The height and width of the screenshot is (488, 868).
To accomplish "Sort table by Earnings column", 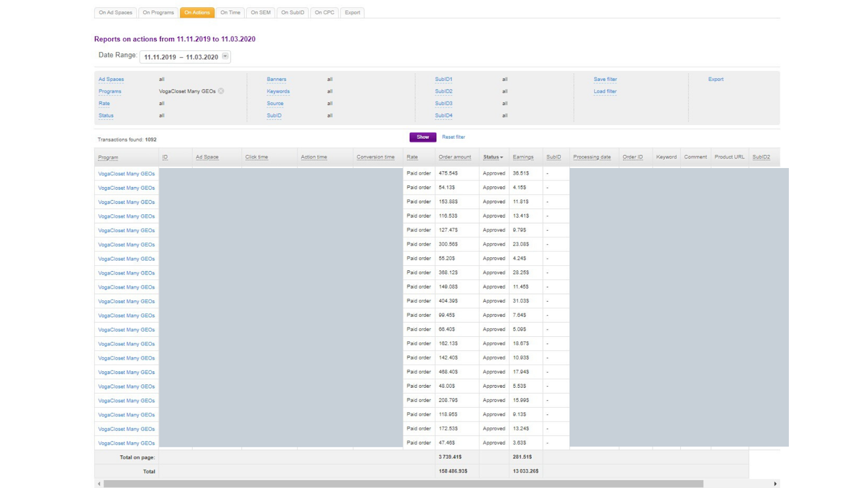I will tap(523, 157).
